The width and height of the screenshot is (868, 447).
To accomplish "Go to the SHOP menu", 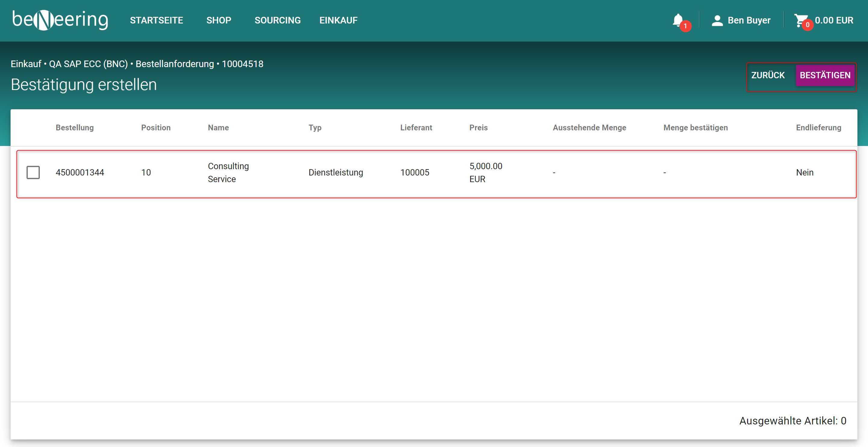I will coord(219,20).
